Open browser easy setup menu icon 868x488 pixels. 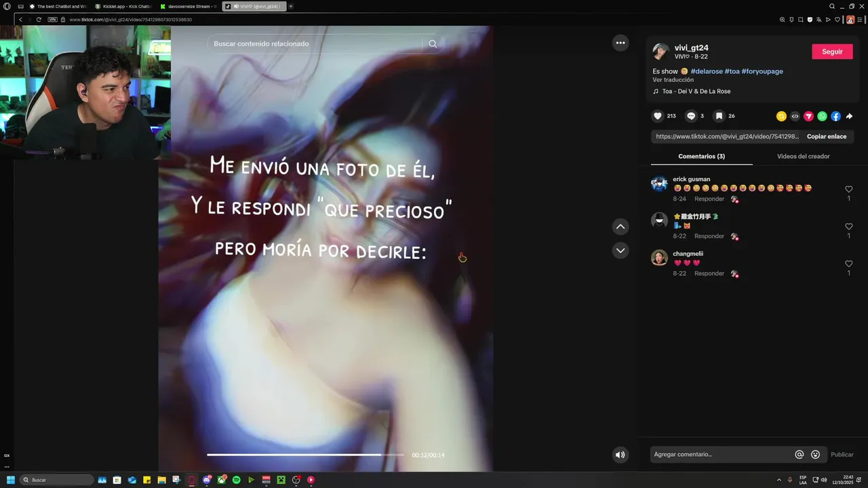pyautogui.click(x=861, y=20)
